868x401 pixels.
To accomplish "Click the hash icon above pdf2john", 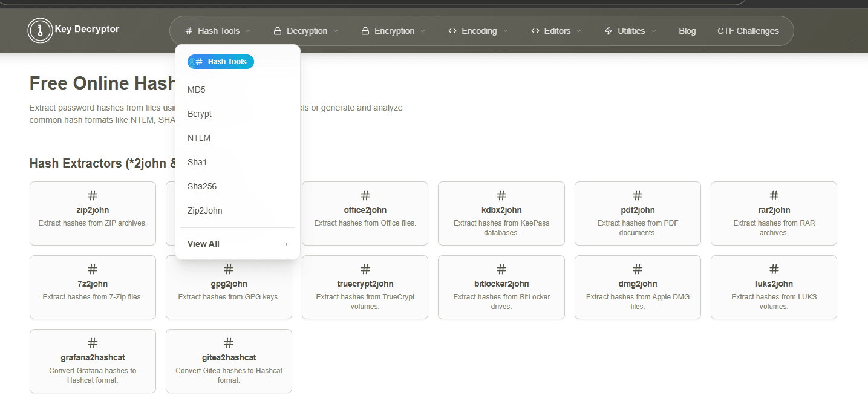I will (638, 195).
